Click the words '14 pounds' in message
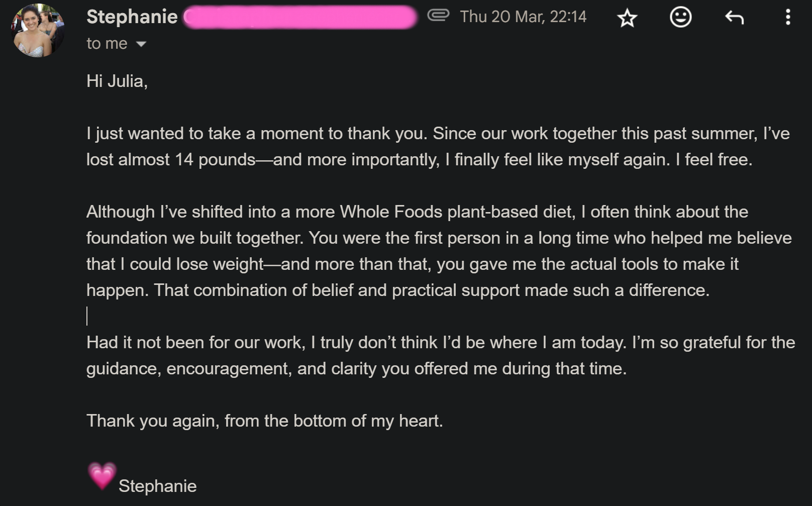 pos(215,160)
